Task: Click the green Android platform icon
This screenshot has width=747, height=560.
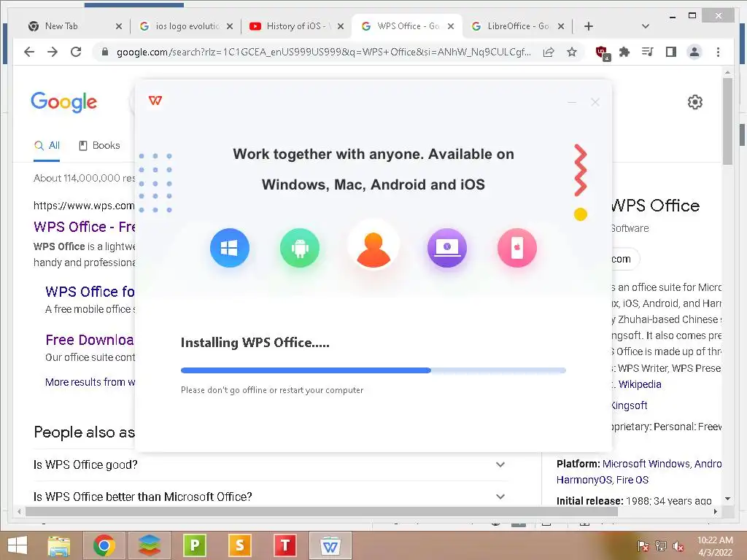Action: 300,248
